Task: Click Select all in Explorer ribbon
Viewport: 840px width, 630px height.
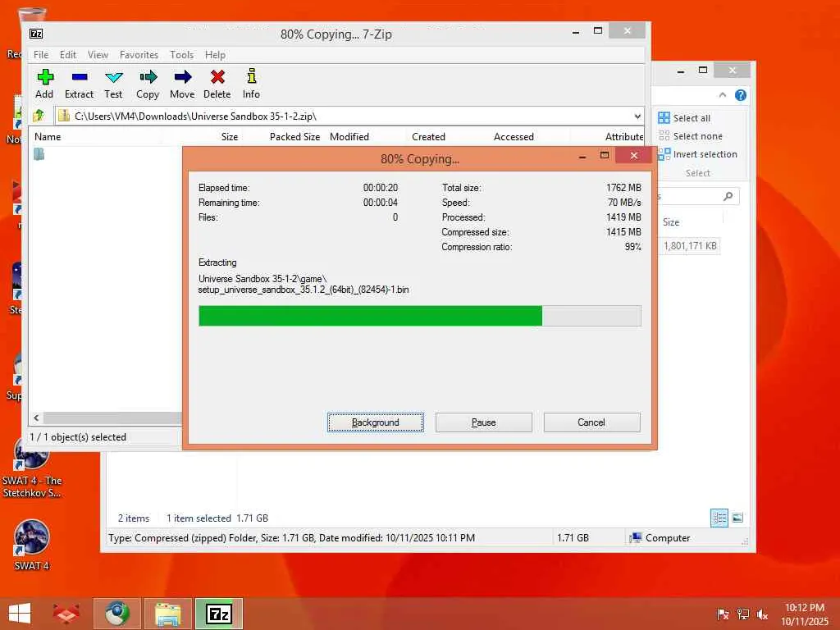Action: click(x=684, y=118)
